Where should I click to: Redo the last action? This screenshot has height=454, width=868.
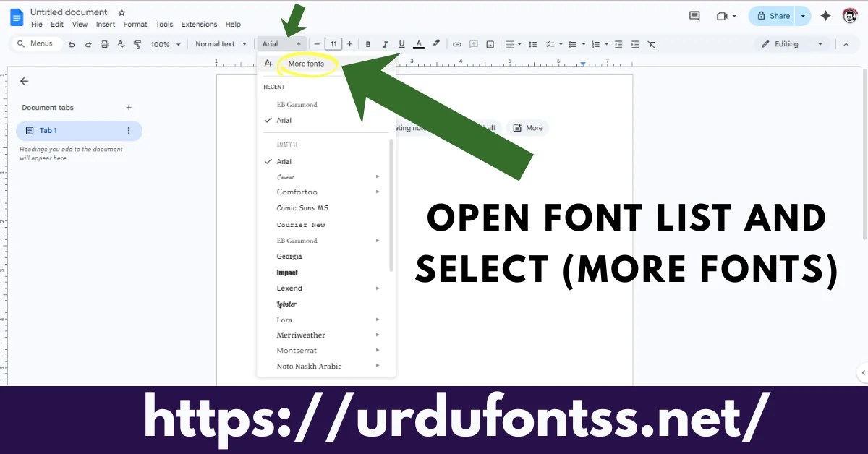pos(88,44)
